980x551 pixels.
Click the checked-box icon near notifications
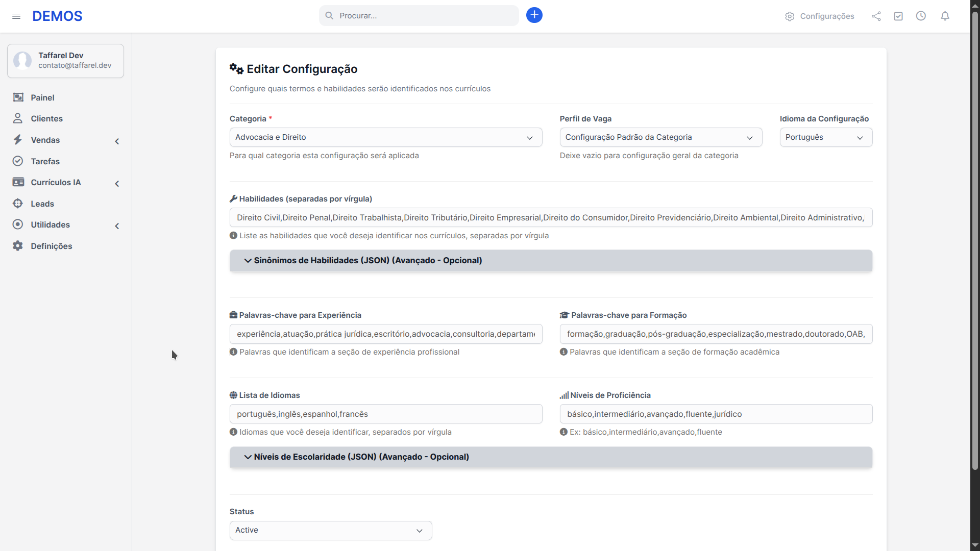tap(898, 16)
